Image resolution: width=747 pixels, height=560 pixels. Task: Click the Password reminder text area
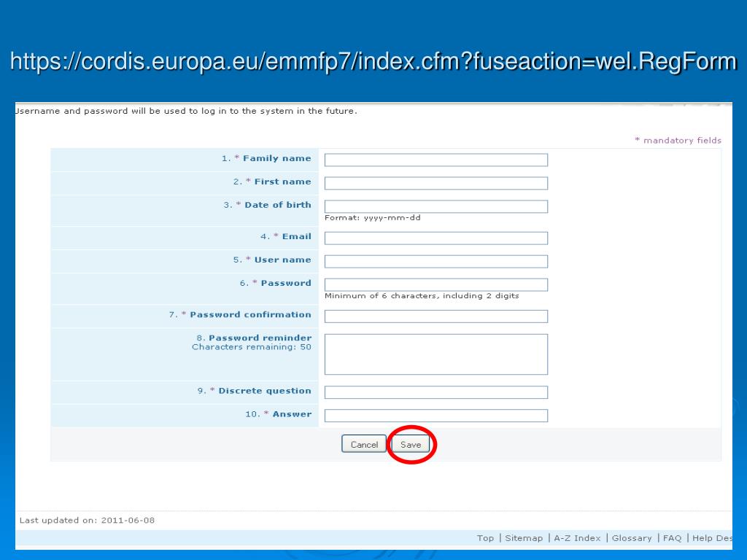436,354
